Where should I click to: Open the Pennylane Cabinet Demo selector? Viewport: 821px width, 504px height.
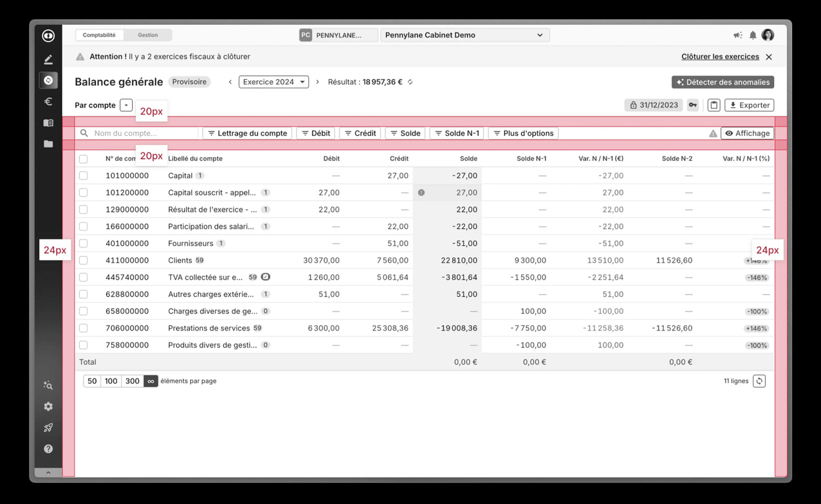click(465, 35)
